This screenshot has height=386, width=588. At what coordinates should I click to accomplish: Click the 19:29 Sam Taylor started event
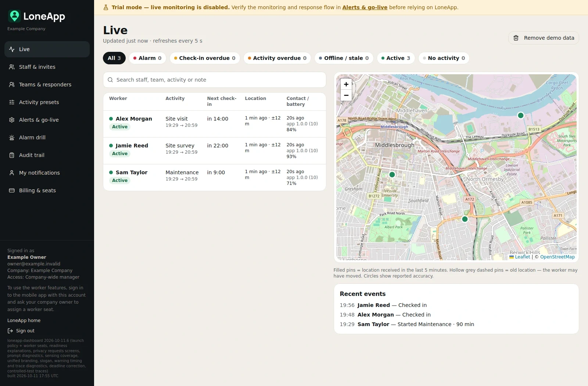(407, 324)
